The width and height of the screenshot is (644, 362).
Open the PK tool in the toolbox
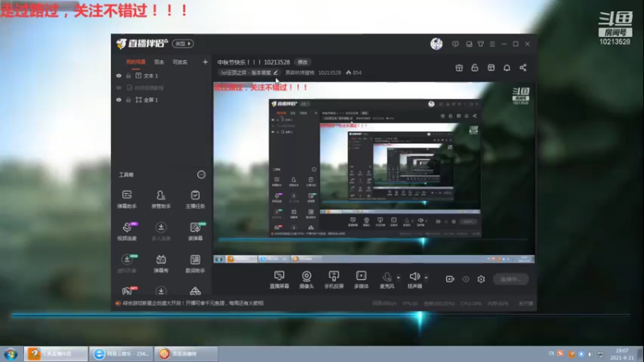(x=127, y=290)
